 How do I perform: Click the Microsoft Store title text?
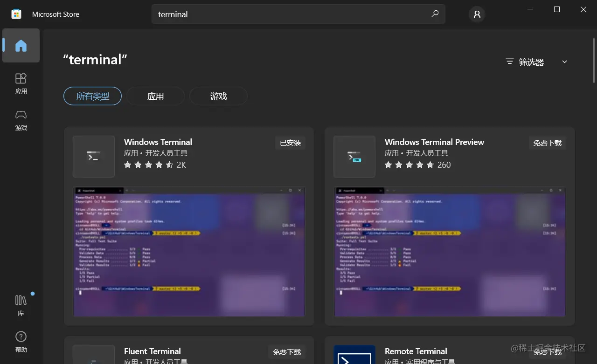56,14
